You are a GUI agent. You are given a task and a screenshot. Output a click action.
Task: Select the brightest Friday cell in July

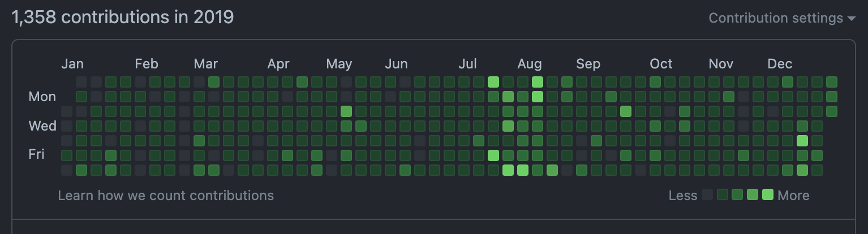click(493, 155)
